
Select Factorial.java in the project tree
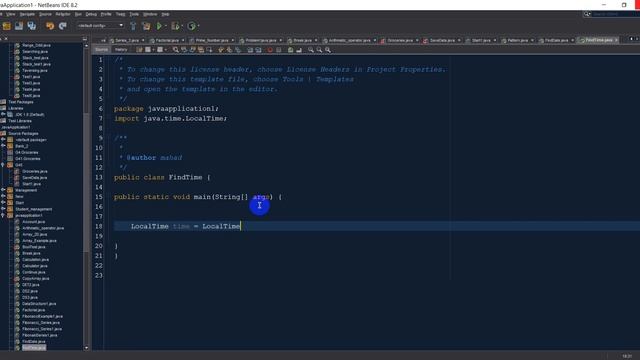(x=34, y=310)
